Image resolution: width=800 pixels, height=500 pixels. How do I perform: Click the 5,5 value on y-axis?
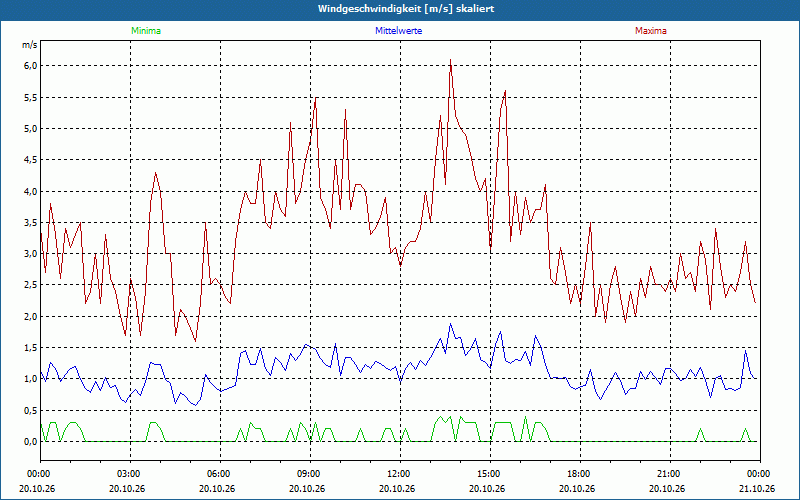(x=30, y=97)
